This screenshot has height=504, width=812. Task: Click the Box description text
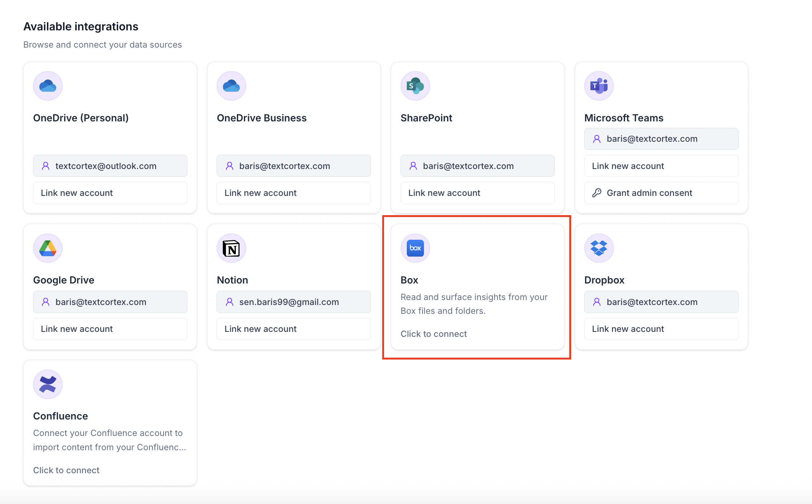pos(474,304)
